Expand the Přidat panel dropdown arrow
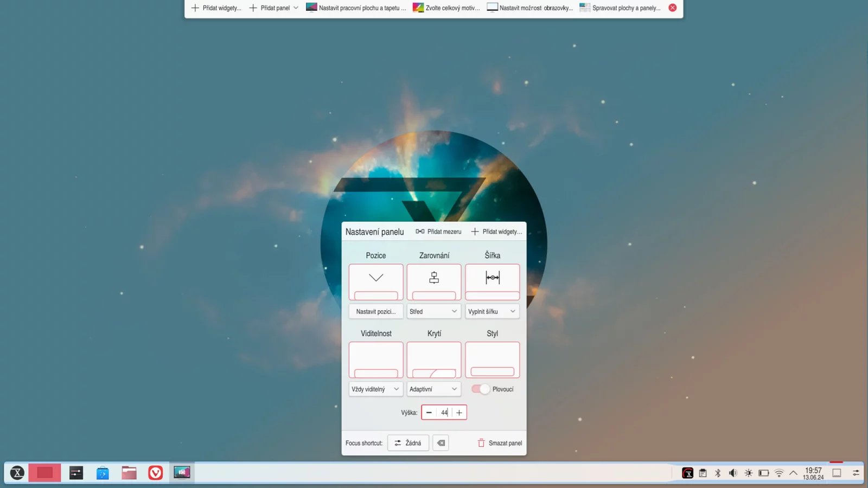The width and height of the screenshot is (868, 488). pyautogui.click(x=296, y=8)
